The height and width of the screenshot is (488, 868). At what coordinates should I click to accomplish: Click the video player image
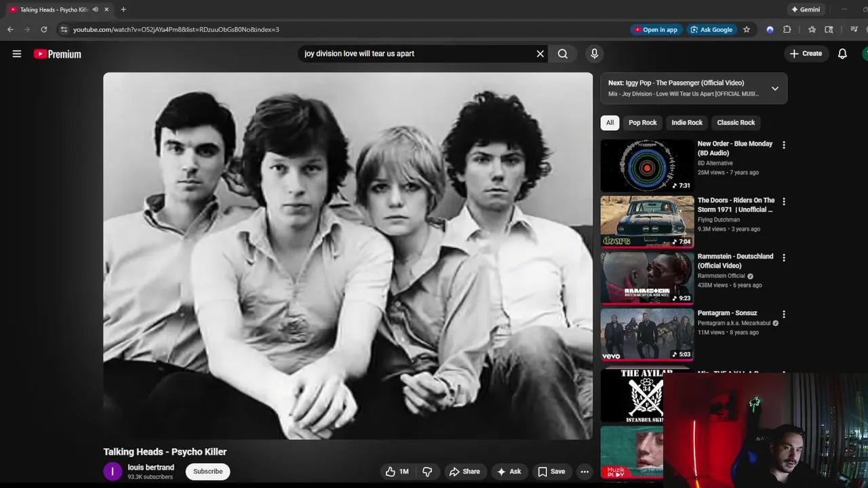[348, 256]
